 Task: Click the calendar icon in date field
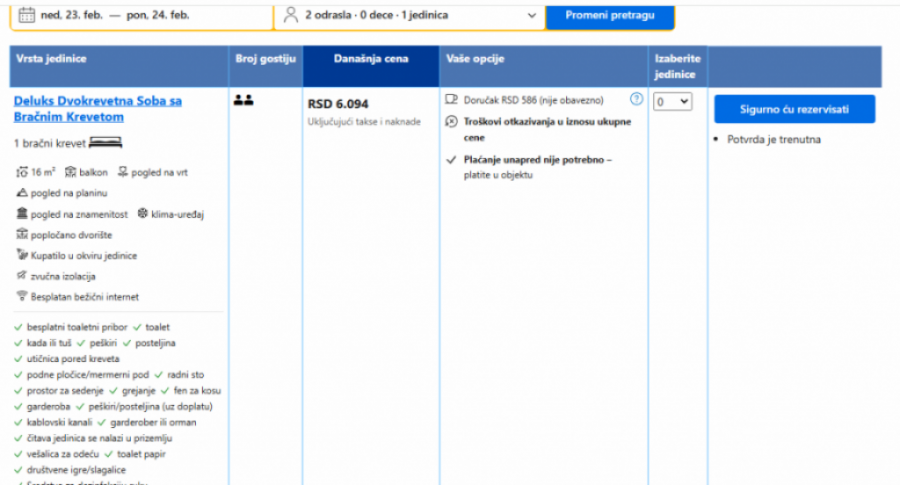pos(26,15)
